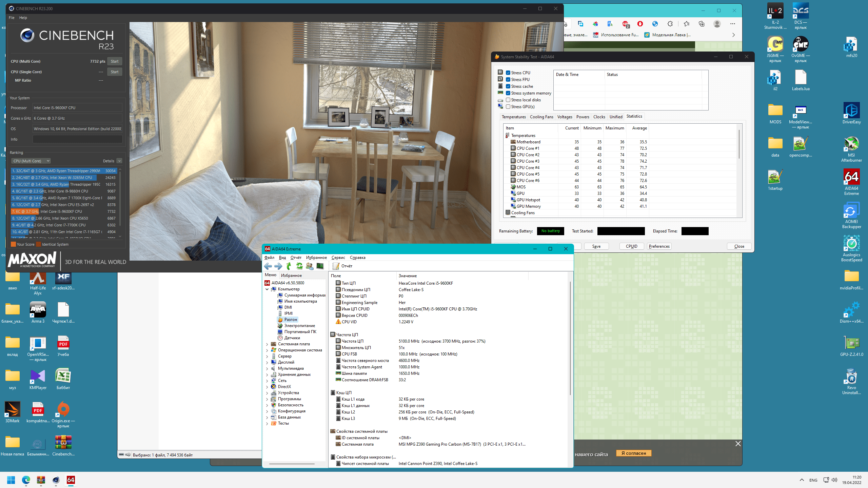
Task: Switch to Temperatures tab
Action: tap(514, 117)
